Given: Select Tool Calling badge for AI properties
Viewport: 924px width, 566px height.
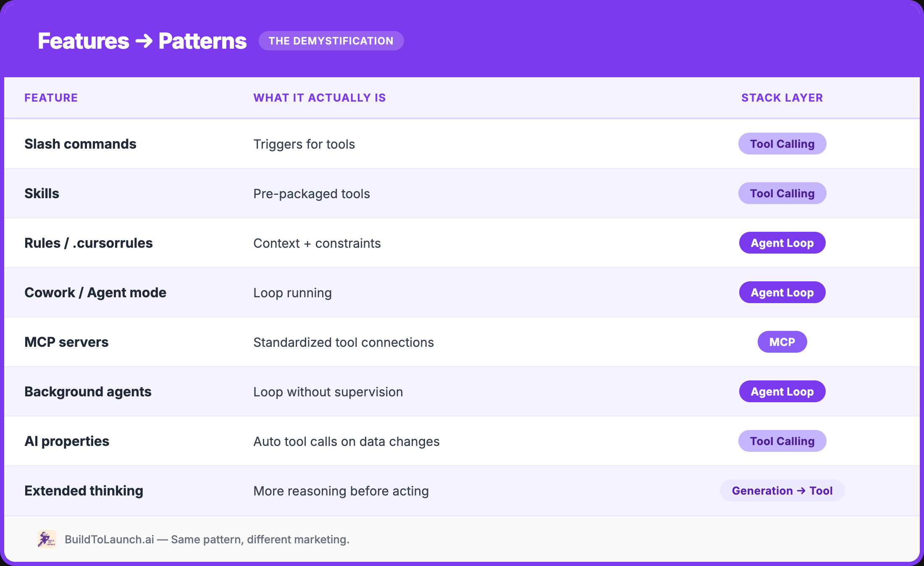Looking at the screenshot, I should 782,441.
